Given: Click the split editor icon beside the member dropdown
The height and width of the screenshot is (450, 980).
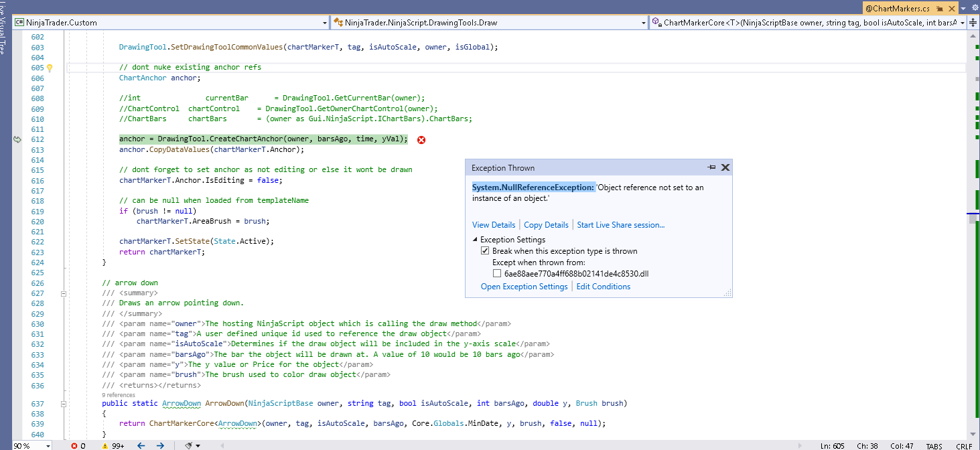Looking at the screenshot, I should 971,23.
